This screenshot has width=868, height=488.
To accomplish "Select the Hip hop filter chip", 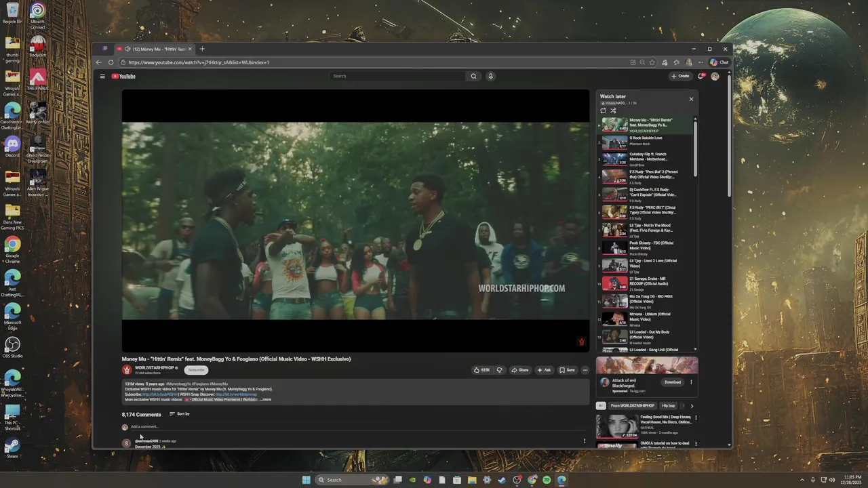I will [669, 405].
